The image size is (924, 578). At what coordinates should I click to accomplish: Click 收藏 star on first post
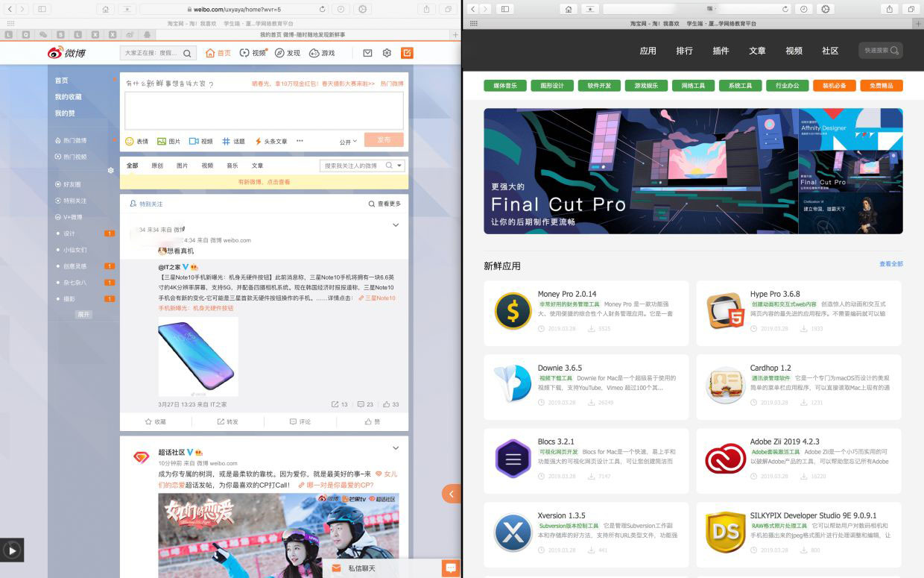pyautogui.click(x=156, y=421)
